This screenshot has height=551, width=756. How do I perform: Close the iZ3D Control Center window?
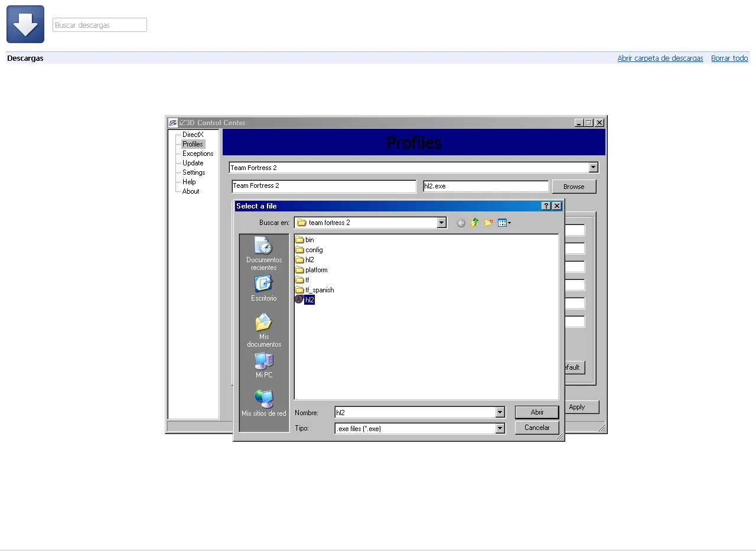click(x=599, y=123)
